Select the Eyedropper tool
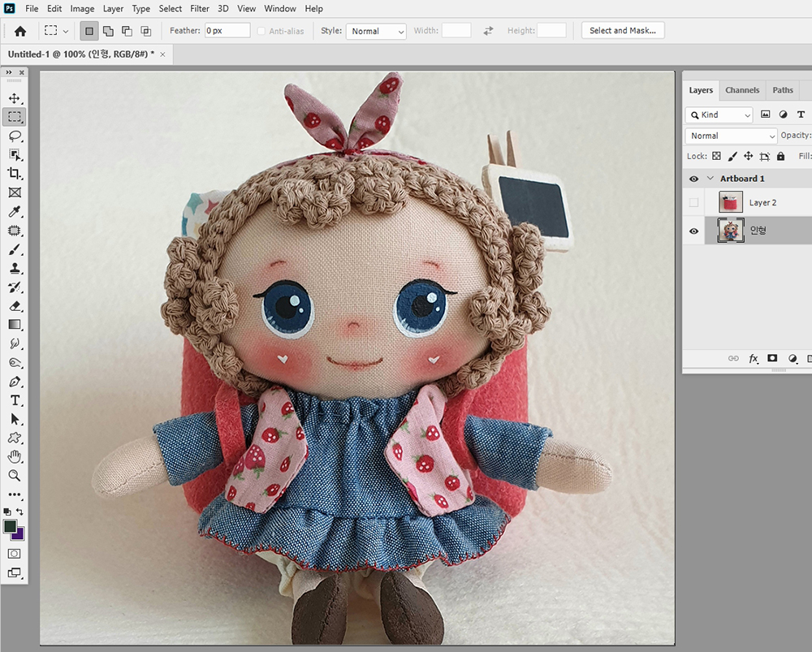The width and height of the screenshot is (812, 652). tap(15, 212)
